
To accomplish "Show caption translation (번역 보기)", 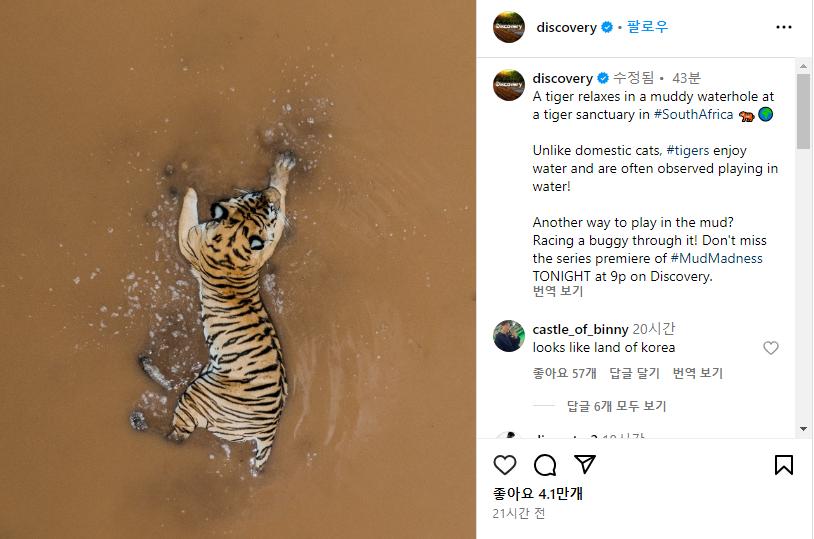I will [557, 292].
